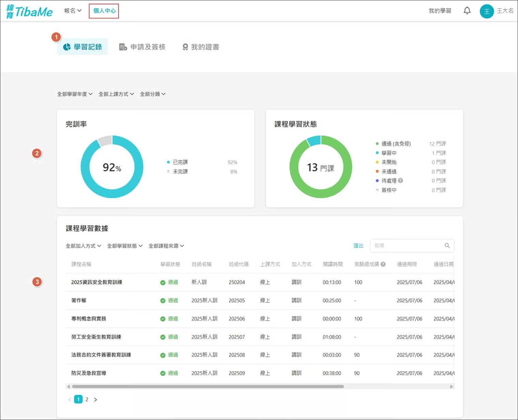
Task: Open the 報名 menu in header
Action: tap(73, 11)
